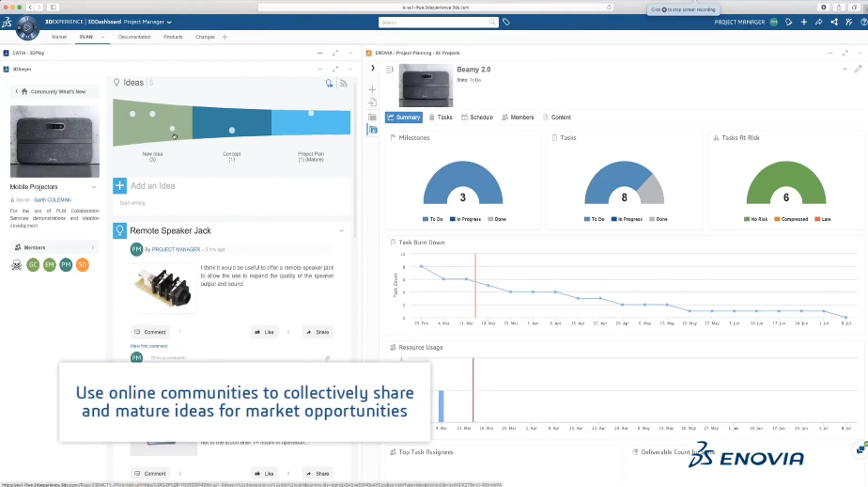
Task: Toggle the browser sidebar button
Action: (54, 8)
